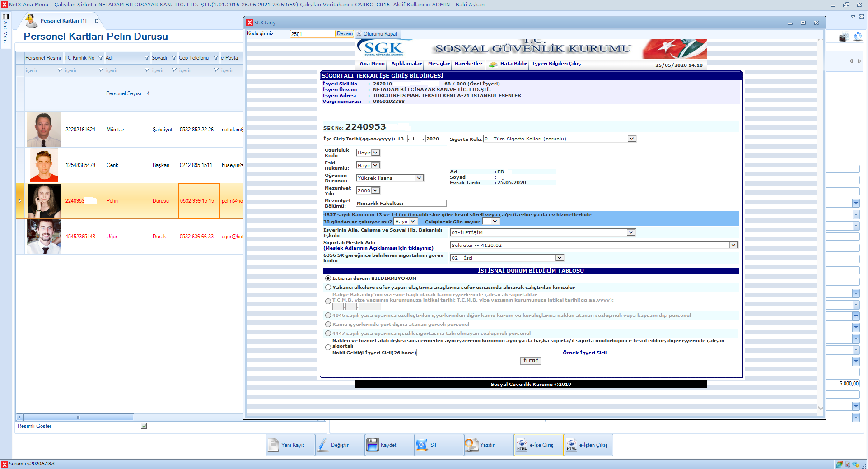Open the Soyadı column header filter
Viewport: 868px width, 469px height.
174,58
